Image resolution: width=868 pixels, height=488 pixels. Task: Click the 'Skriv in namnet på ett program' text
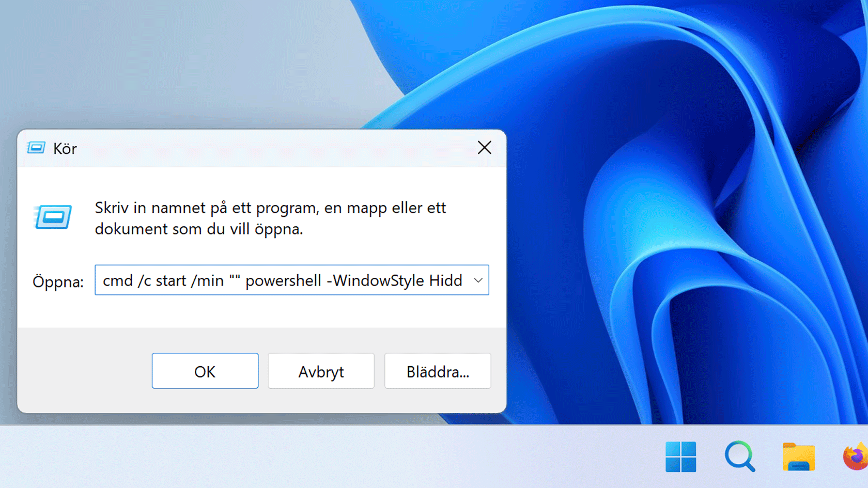[x=207, y=208]
